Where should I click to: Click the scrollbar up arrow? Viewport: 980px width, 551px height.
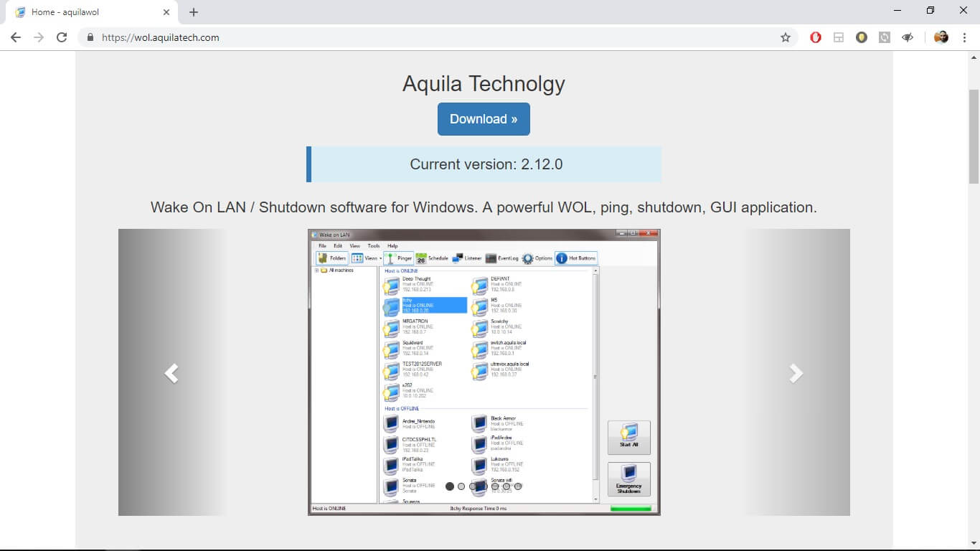coord(974,57)
